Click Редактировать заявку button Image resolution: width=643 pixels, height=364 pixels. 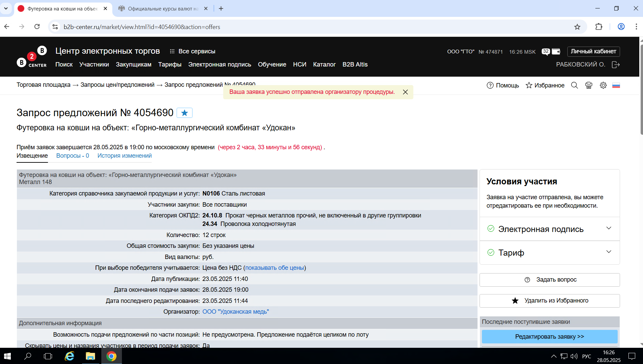[549, 337]
